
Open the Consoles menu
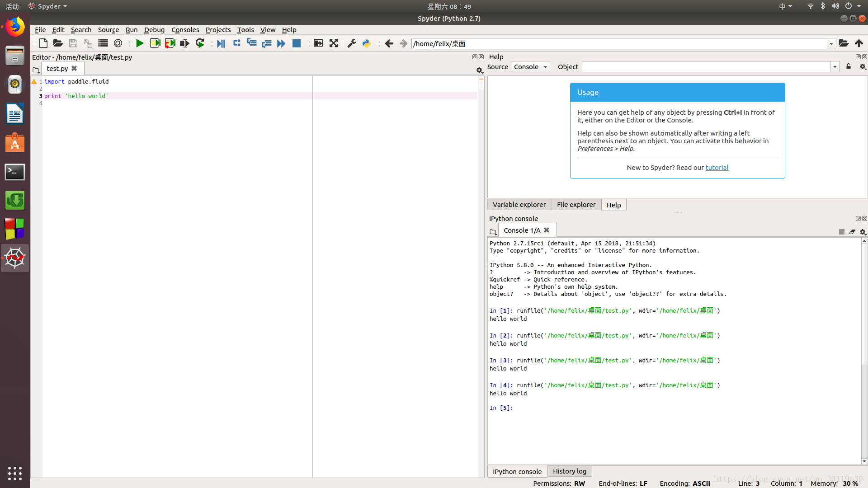[x=185, y=30]
